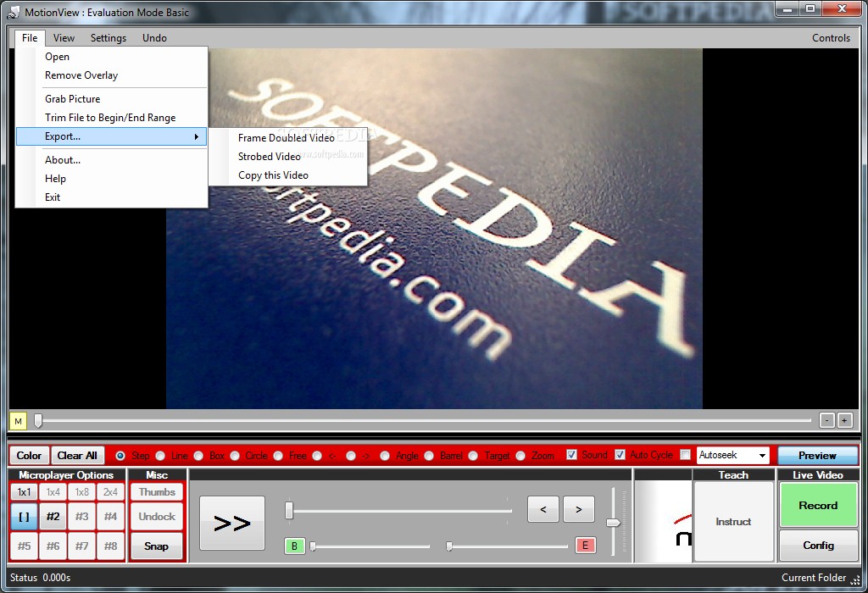This screenshot has width=868, height=593.
Task: Expand the Export... submenu arrow
Action: (197, 136)
